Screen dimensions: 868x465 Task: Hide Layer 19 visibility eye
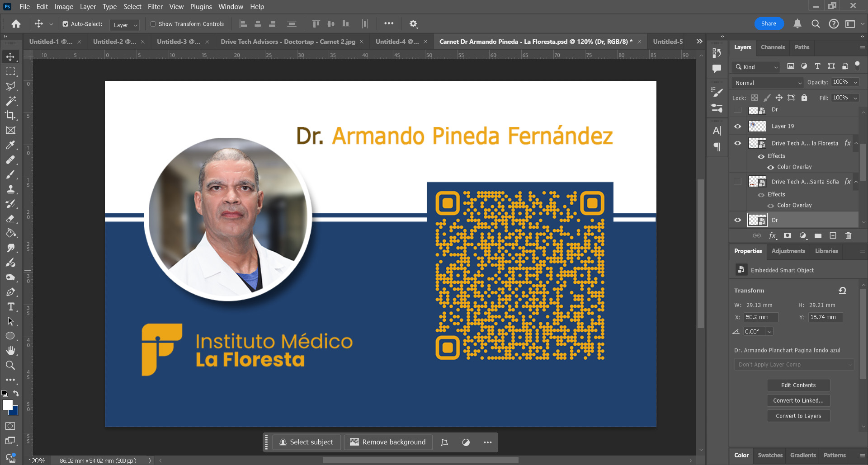(x=738, y=127)
